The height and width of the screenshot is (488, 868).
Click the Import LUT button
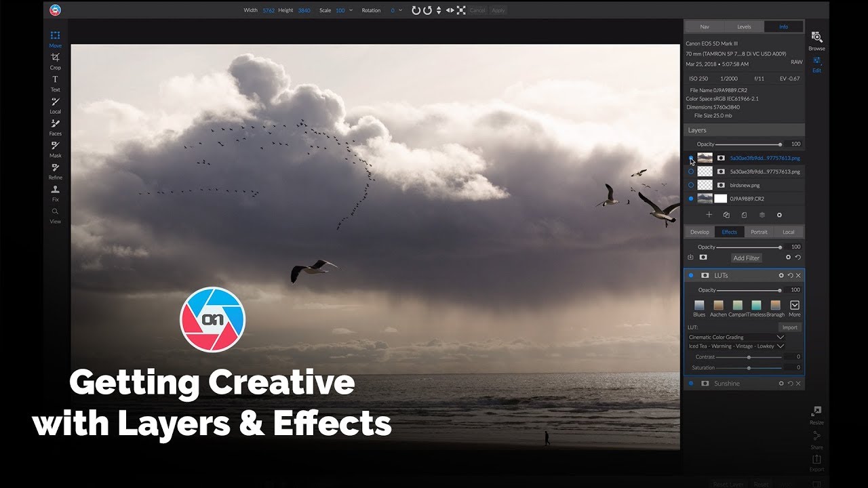coord(789,327)
